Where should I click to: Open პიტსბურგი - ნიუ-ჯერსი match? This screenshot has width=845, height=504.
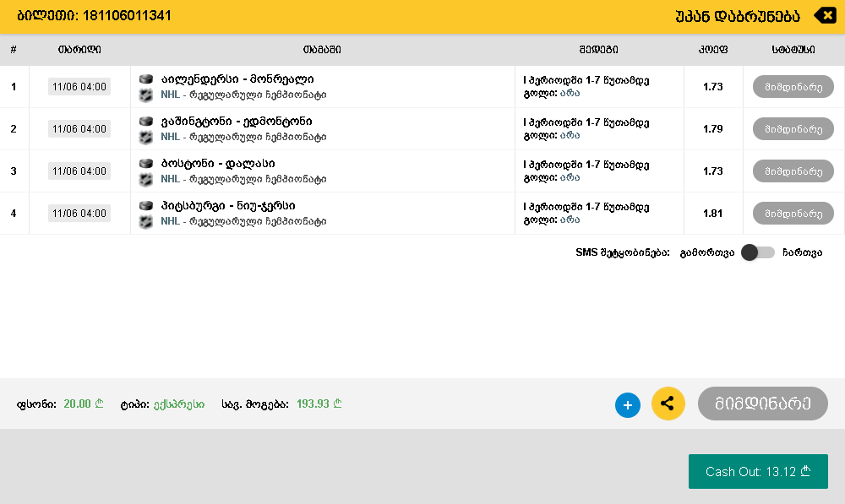coord(228,206)
